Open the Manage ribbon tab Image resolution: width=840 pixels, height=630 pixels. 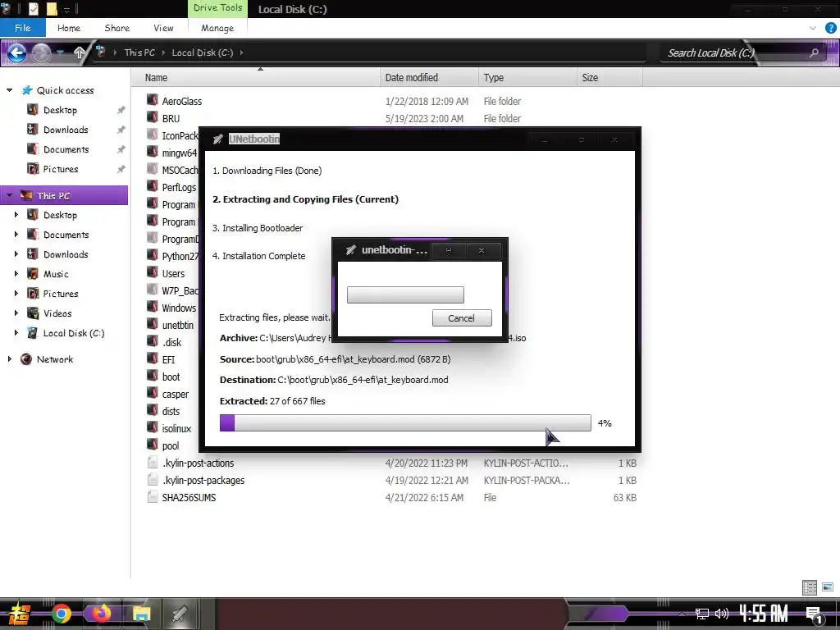pyautogui.click(x=217, y=28)
